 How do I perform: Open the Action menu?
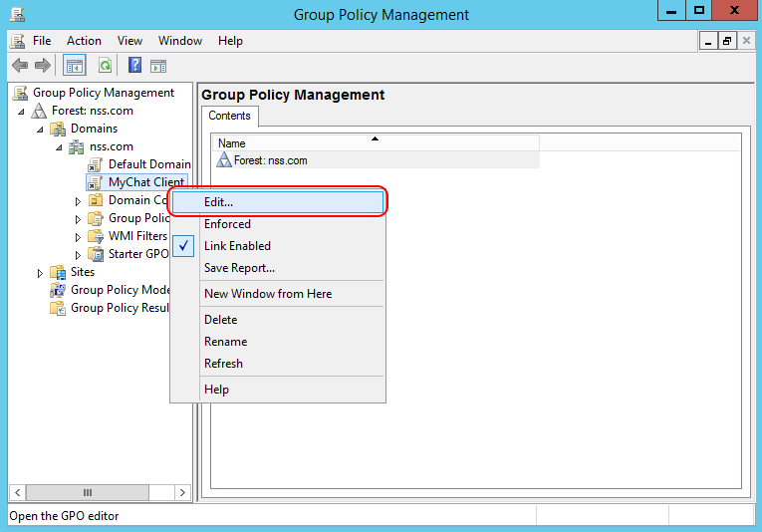84,41
